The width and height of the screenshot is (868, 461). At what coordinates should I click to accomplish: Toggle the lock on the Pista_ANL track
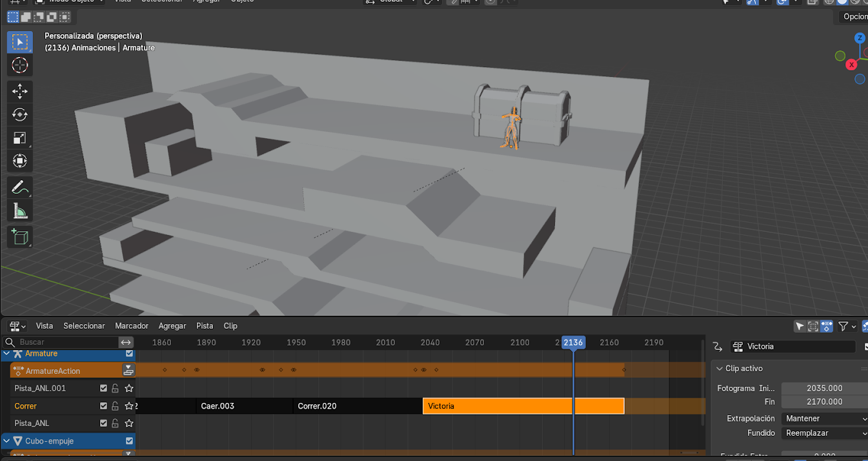click(115, 424)
